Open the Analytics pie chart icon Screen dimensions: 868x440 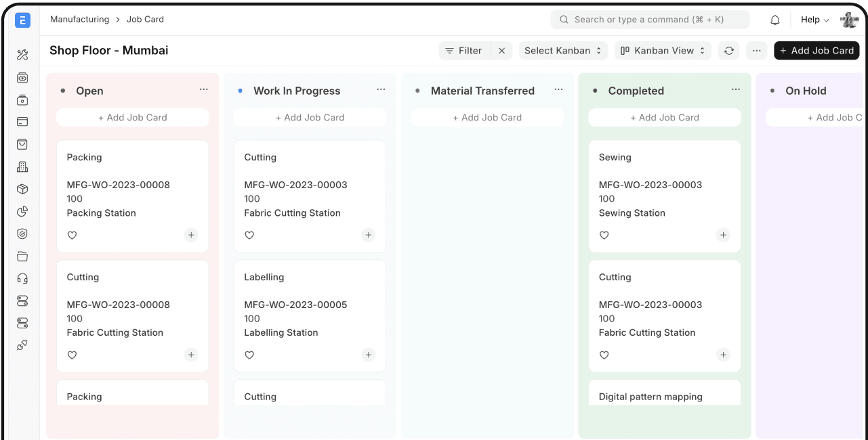tap(22, 211)
